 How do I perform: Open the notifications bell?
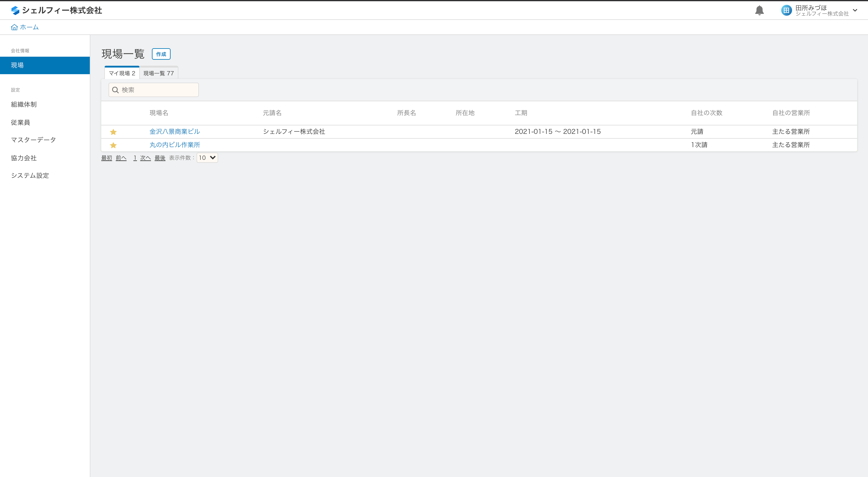pos(759,11)
